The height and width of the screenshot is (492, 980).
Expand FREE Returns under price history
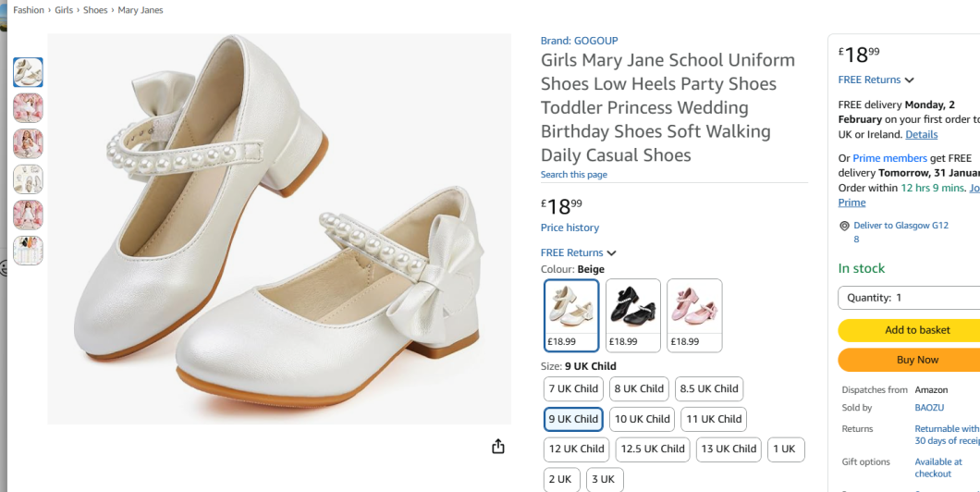(x=579, y=252)
